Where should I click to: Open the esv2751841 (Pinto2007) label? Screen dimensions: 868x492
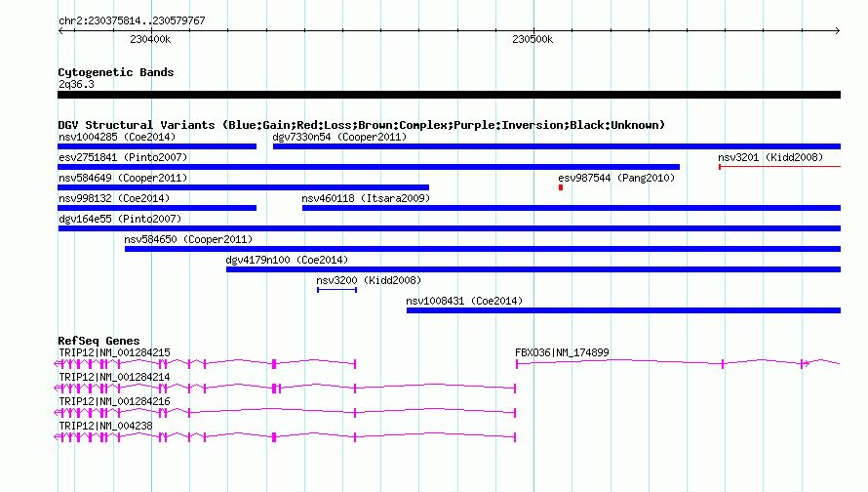(123, 157)
